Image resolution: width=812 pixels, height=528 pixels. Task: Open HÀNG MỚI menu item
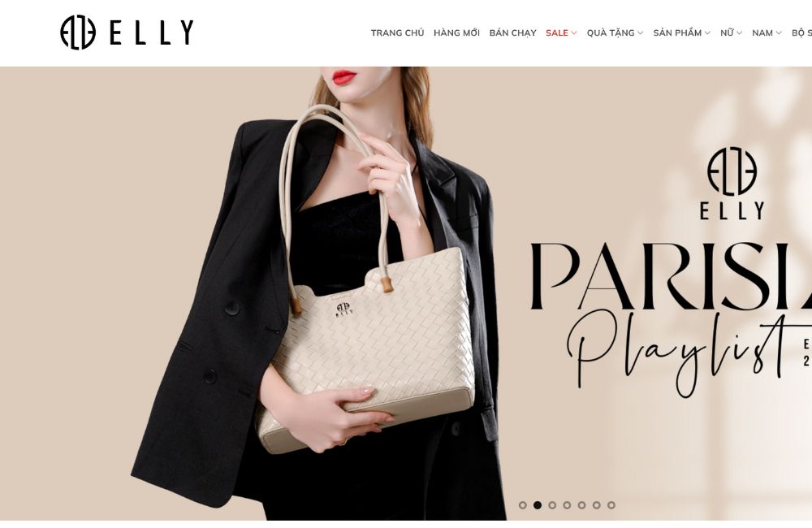pyautogui.click(x=456, y=32)
